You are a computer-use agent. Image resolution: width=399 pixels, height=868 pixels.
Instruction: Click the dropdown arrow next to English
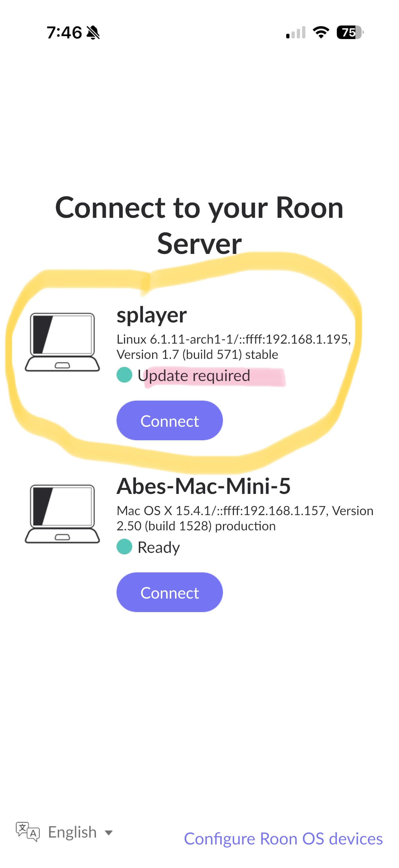pos(109,833)
